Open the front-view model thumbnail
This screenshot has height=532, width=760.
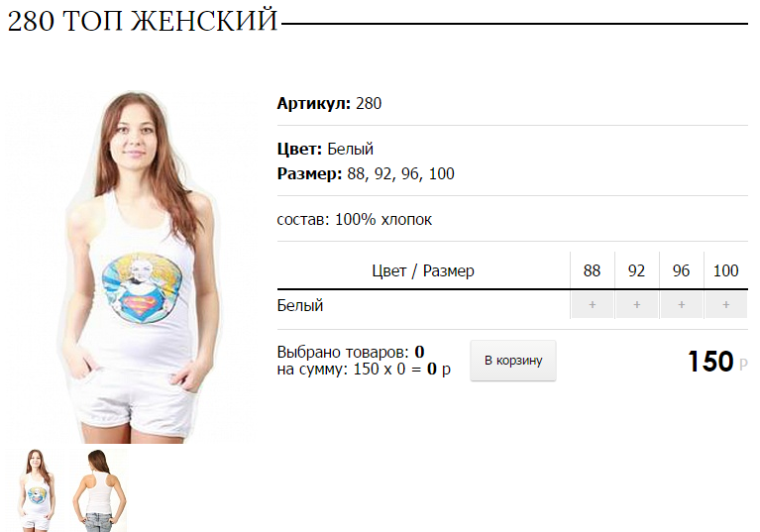point(37,489)
